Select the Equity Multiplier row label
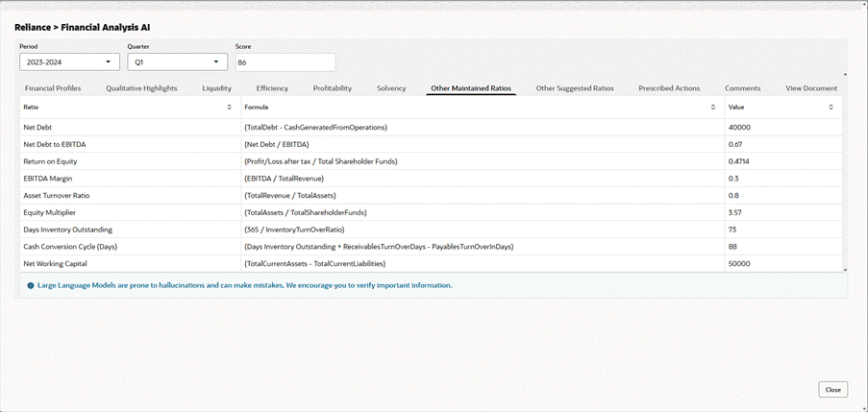 [x=50, y=212]
